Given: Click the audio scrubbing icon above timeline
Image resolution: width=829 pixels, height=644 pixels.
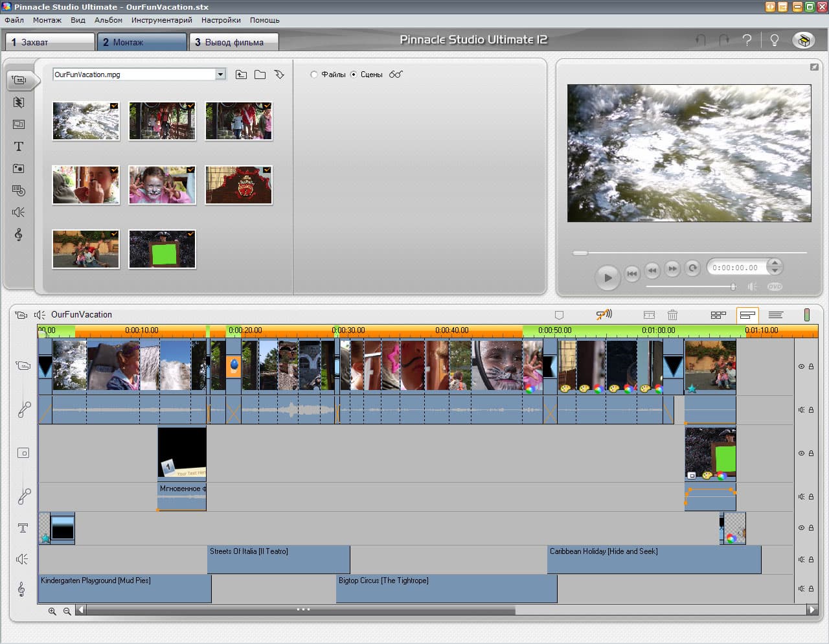Looking at the screenshot, I should tap(604, 315).
